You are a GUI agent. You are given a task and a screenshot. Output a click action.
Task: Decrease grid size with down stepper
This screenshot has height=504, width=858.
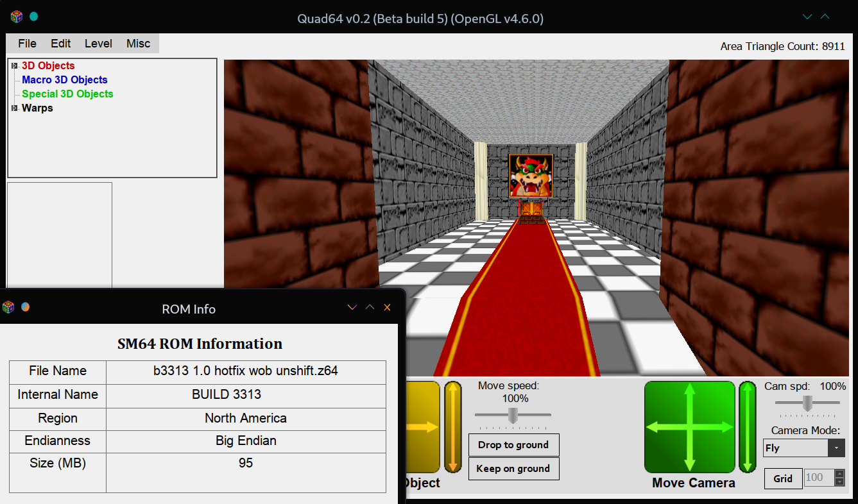[839, 482]
